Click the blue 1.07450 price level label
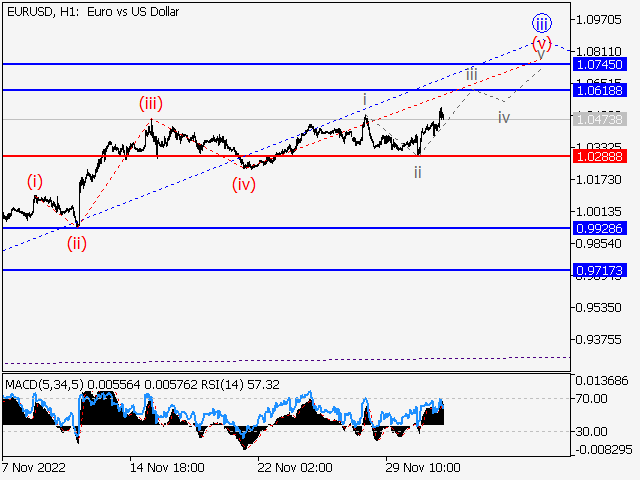 click(x=600, y=64)
